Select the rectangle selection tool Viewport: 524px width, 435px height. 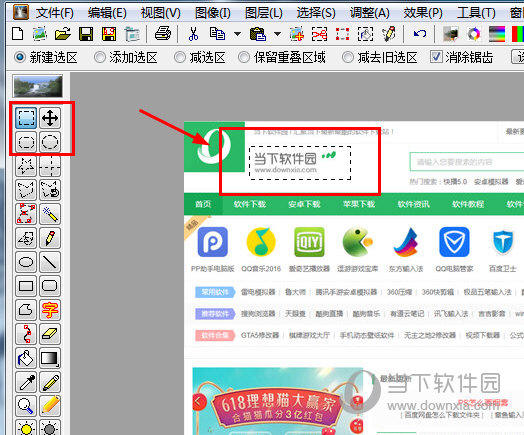26,118
